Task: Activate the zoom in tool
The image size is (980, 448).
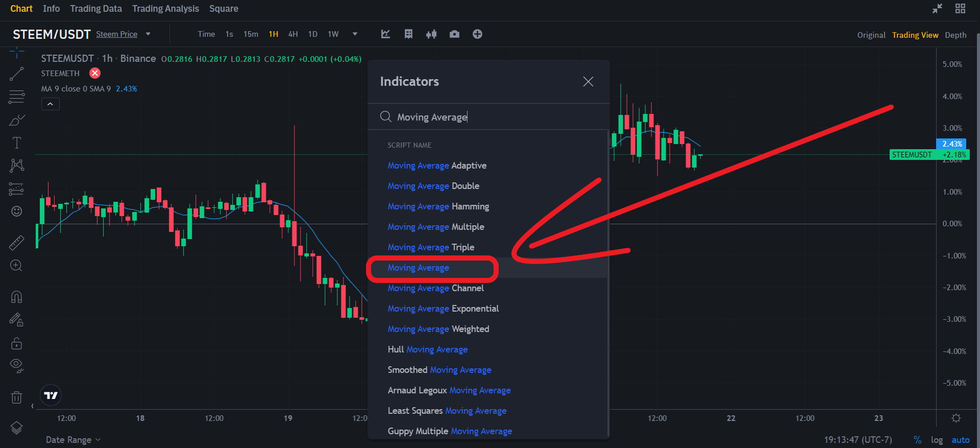Action: (16, 266)
